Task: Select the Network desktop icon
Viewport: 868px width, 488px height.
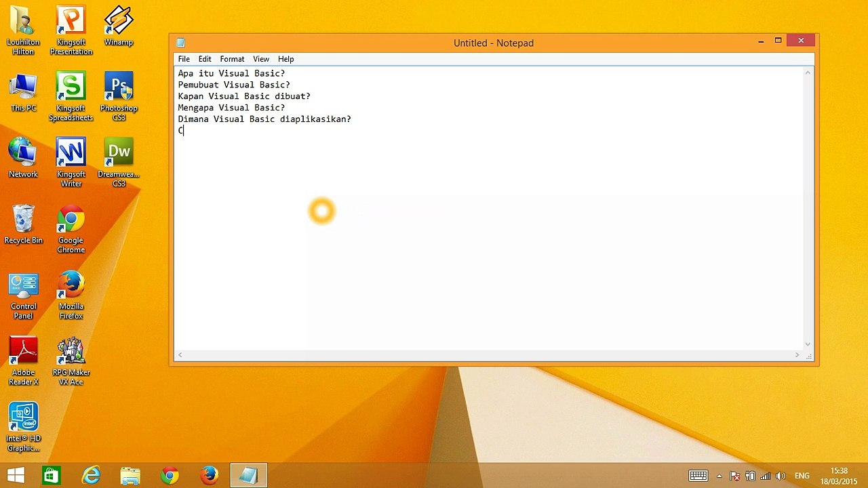Action: [x=23, y=159]
